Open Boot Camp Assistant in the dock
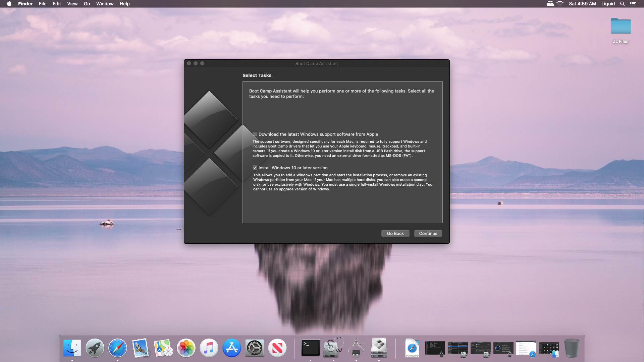 pyautogui.click(x=379, y=348)
